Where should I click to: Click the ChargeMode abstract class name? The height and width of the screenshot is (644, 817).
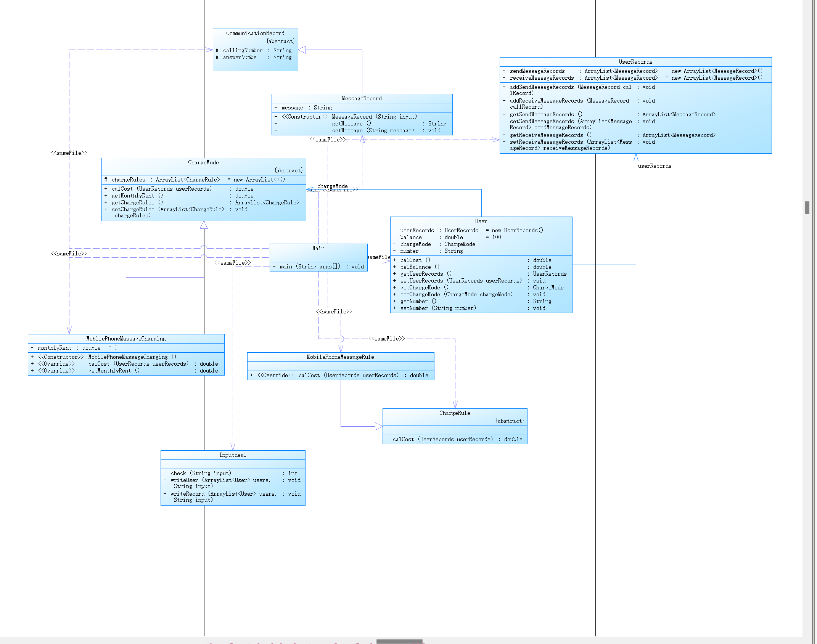(203, 162)
